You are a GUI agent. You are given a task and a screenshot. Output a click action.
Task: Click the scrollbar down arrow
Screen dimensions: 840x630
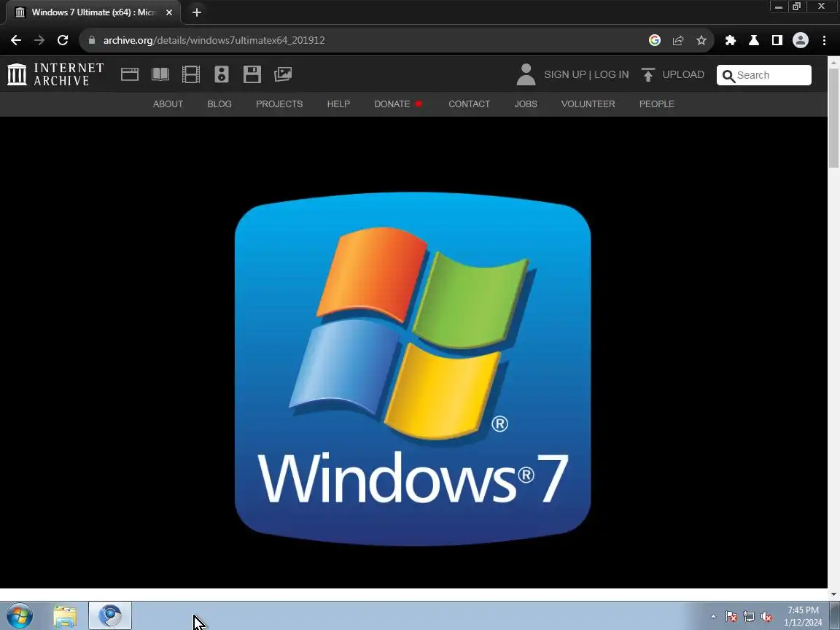[x=833, y=594]
